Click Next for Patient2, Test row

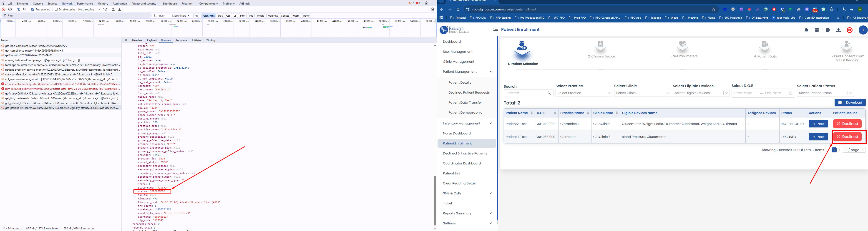818,124
